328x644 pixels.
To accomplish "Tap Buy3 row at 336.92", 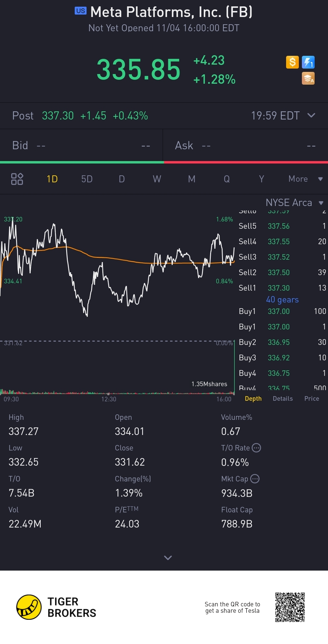I will (282, 358).
